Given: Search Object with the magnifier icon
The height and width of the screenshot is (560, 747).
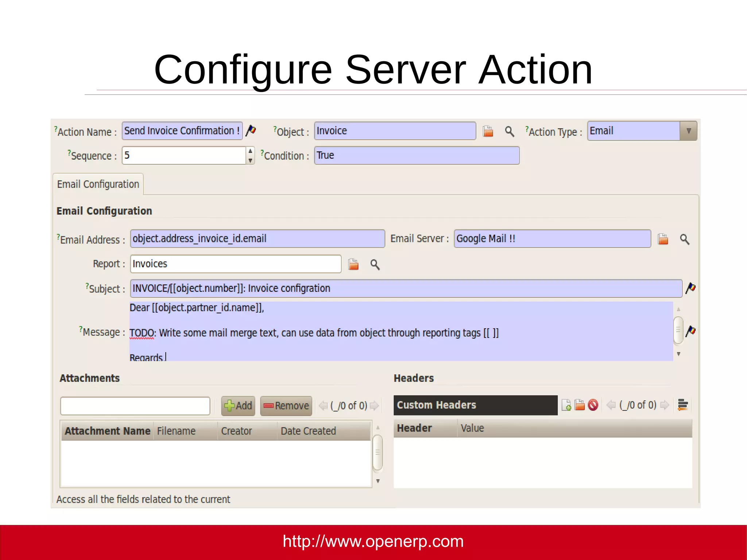Looking at the screenshot, I should click(x=510, y=131).
